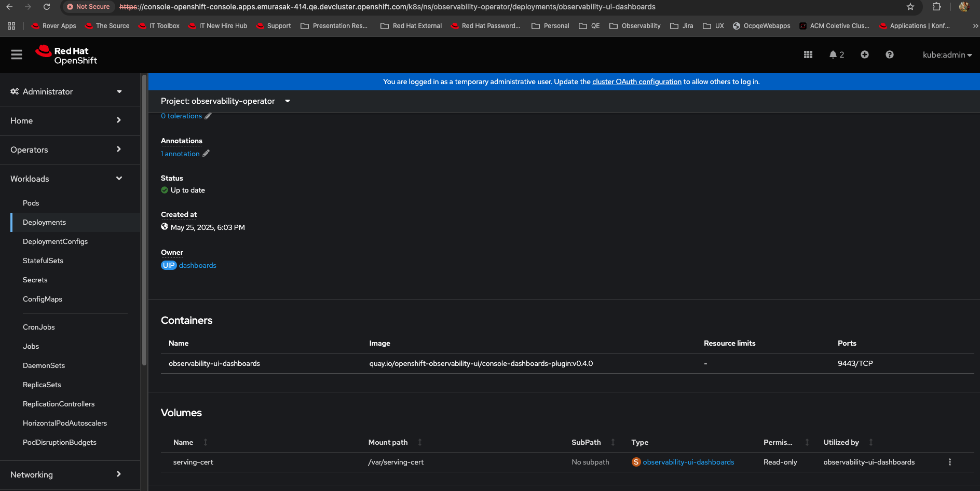Open the browser profile avatar
The width and height of the screenshot is (980, 491).
point(964,7)
